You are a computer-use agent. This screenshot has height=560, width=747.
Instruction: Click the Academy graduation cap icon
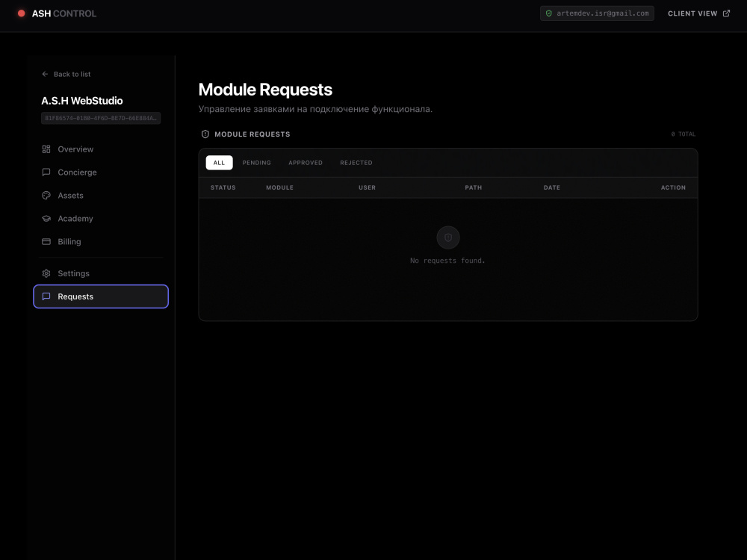[x=46, y=219]
